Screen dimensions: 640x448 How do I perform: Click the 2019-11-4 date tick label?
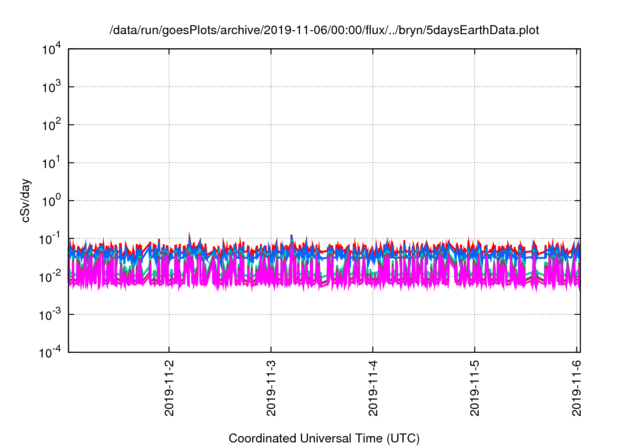click(x=373, y=388)
